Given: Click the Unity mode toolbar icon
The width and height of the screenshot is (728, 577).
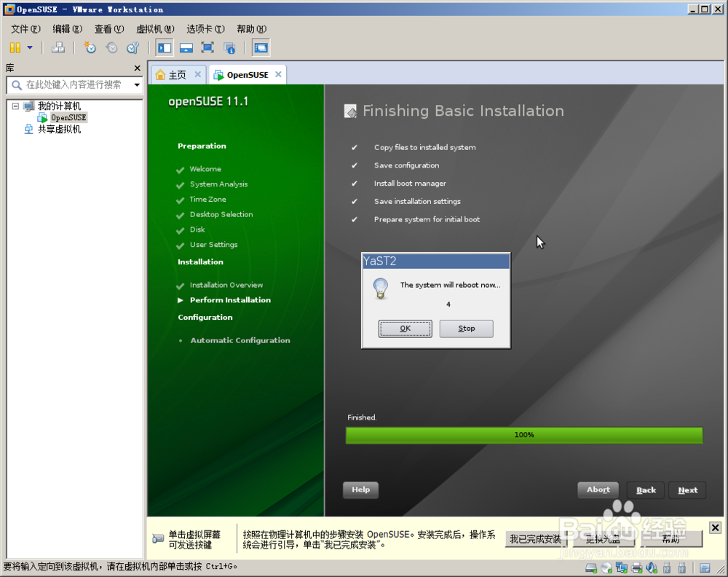Looking at the screenshot, I should [x=229, y=47].
